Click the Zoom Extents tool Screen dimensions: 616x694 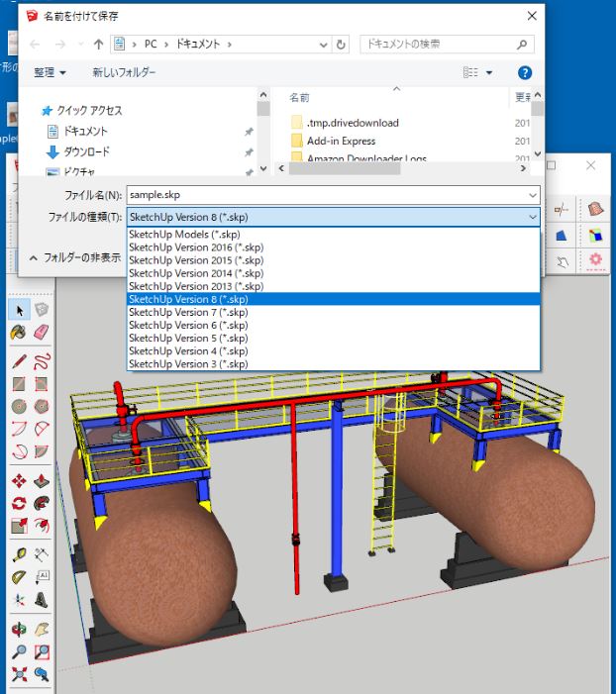pyautogui.click(x=19, y=675)
